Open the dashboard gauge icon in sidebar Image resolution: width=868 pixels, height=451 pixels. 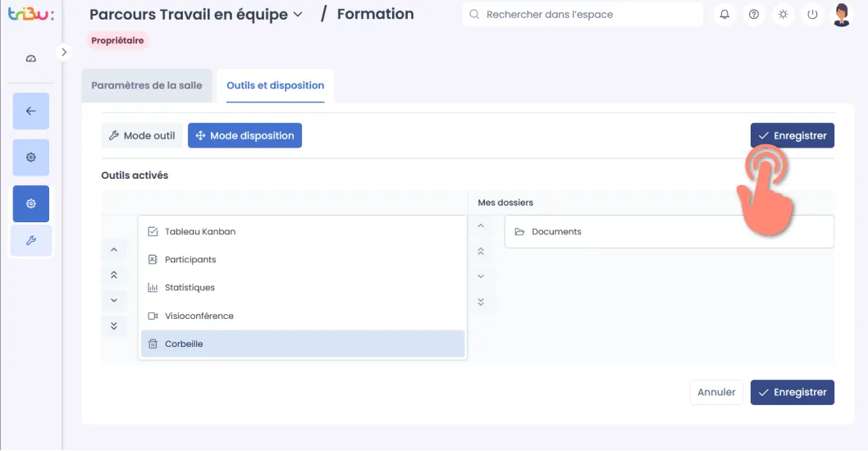(x=31, y=58)
